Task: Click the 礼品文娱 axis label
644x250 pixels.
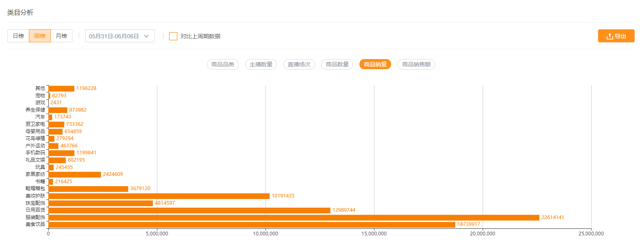Action: pos(35,160)
